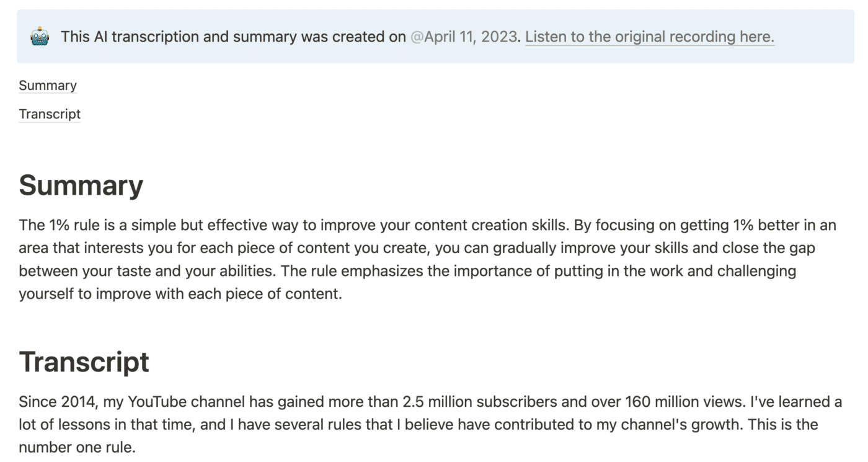The width and height of the screenshot is (868, 462).
Task: Click the summary paragraph about the 1% rule
Action: point(428,259)
